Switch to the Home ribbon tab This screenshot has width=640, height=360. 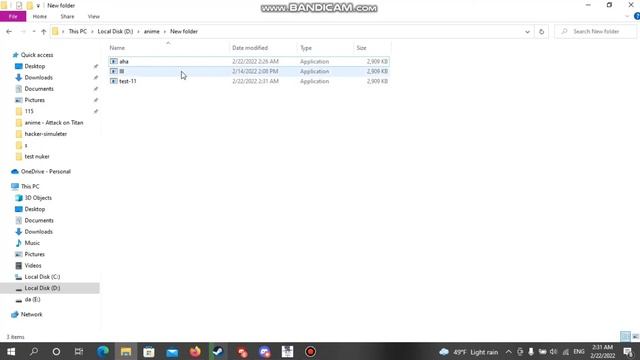click(40, 16)
